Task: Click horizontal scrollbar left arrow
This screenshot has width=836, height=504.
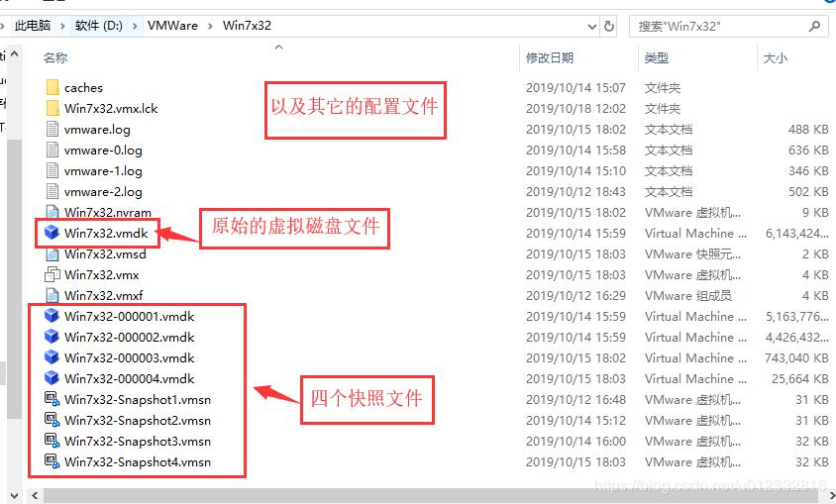Action: (x=35, y=495)
